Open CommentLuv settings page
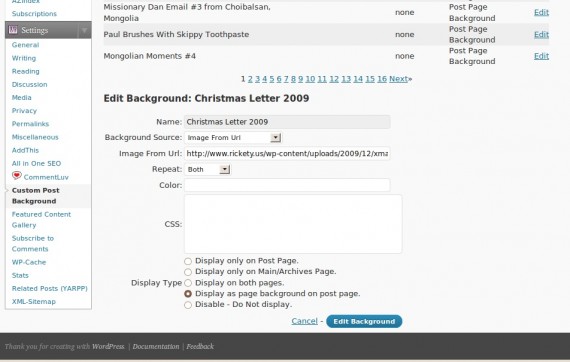Screen dimensions: 570x362 click(x=46, y=177)
